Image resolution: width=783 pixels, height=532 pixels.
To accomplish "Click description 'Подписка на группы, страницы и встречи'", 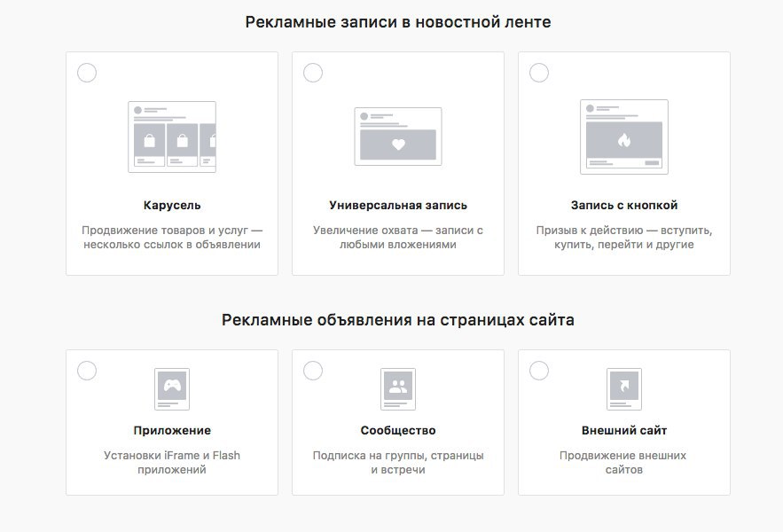I will click(x=398, y=463).
